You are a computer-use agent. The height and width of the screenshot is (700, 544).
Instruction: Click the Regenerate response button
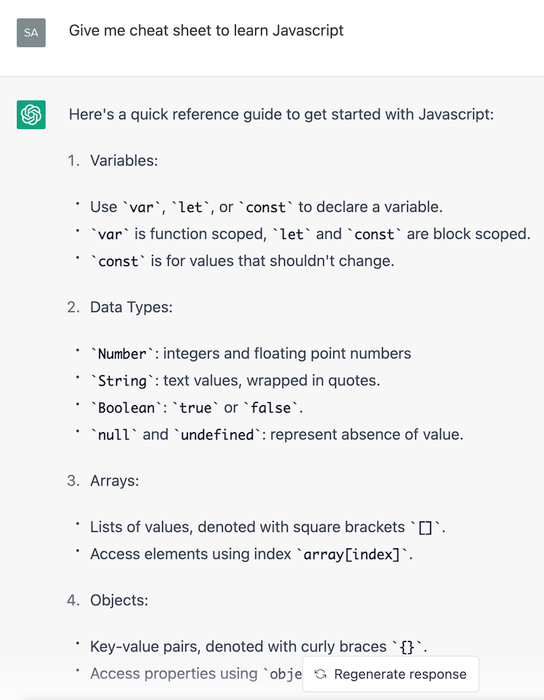tap(391, 674)
